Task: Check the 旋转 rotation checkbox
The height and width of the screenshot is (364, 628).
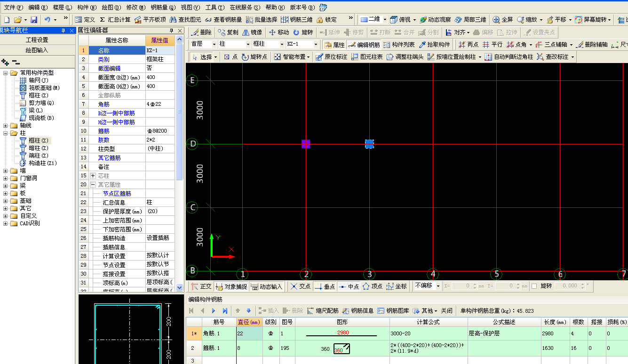Action: tap(534, 286)
